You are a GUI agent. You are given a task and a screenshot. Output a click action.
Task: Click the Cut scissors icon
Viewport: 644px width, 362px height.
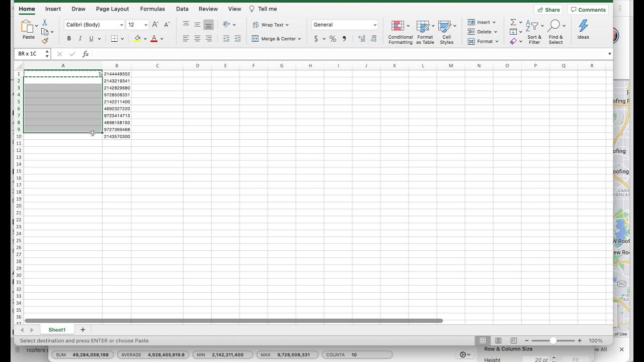(x=45, y=23)
